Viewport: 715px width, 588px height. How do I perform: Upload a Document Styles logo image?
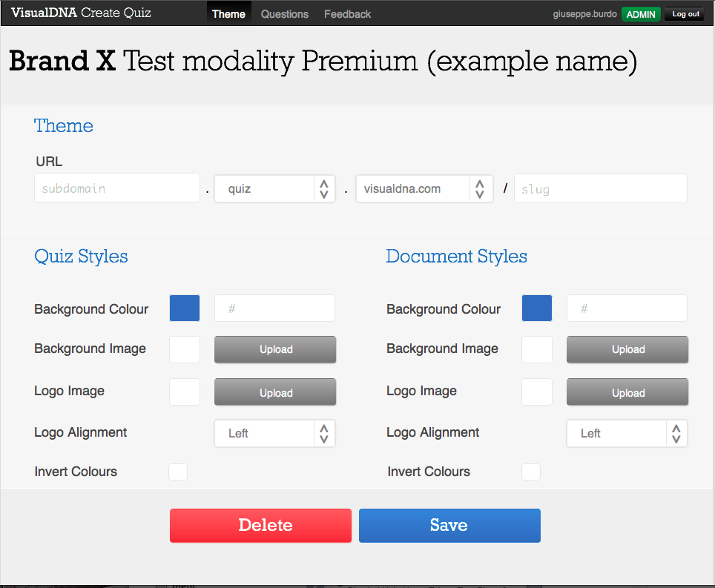(x=627, y=392)
